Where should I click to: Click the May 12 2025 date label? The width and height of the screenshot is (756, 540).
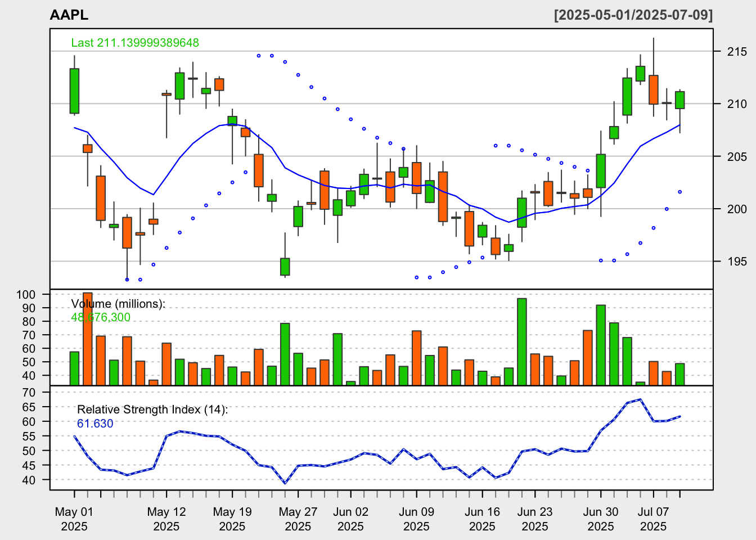166,519
